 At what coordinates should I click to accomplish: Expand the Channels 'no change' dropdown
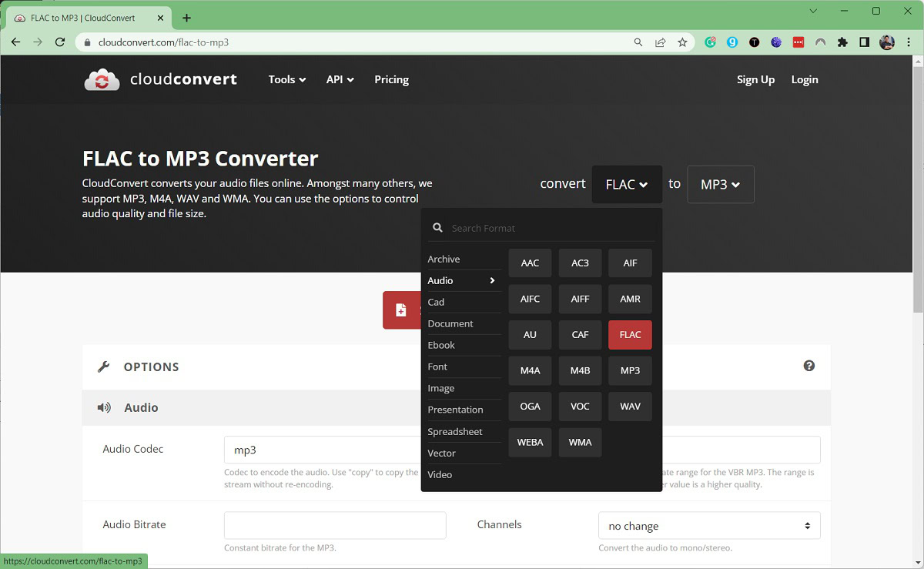[x=708, y=526]
